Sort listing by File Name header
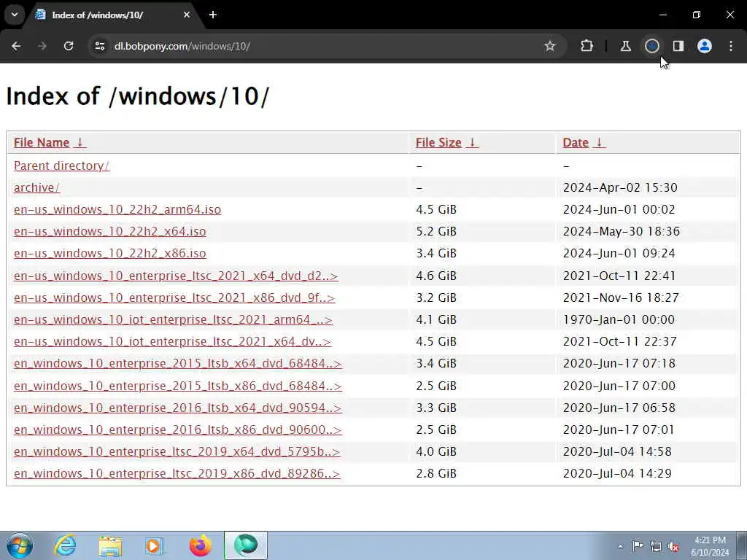Image resolution: width=747 pixels, height=560 pixels. [50, 142]
